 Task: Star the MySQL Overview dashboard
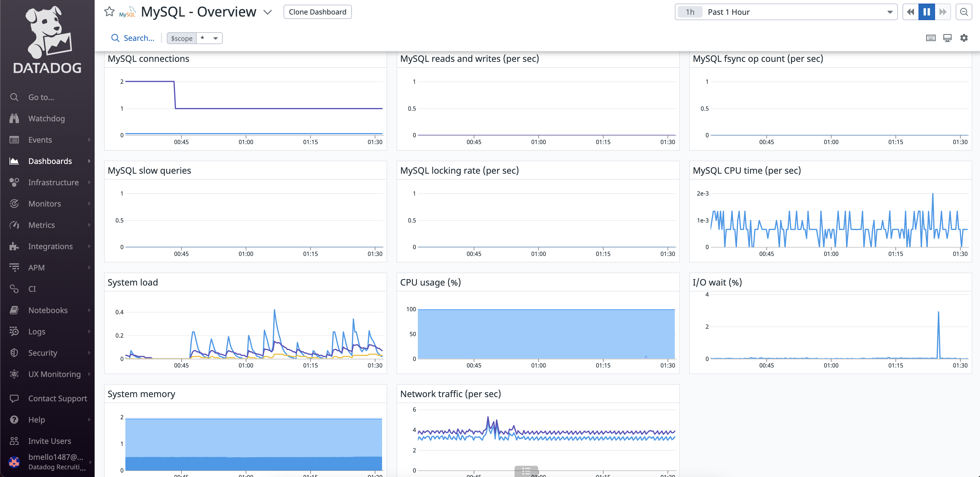click(109, 12)
